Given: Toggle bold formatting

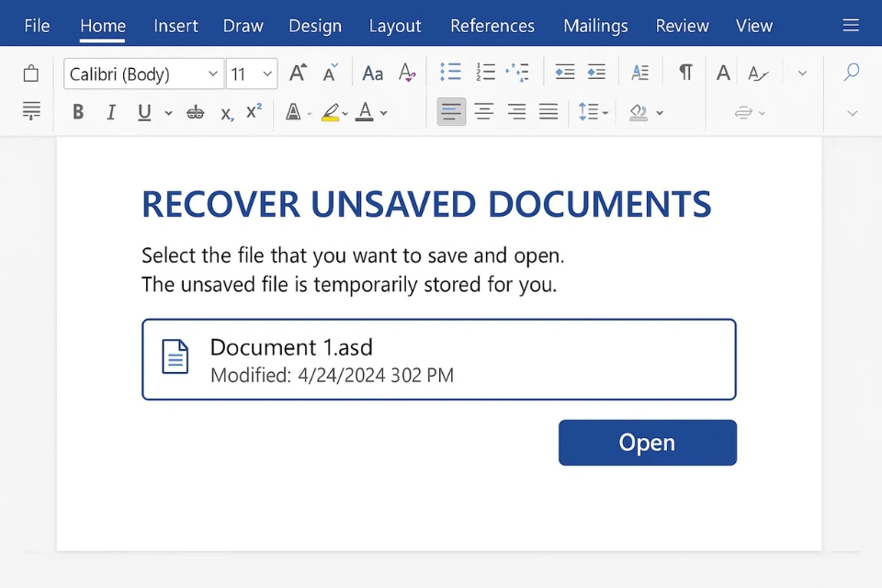Looking at the screenshot, I should pos(78,112).
